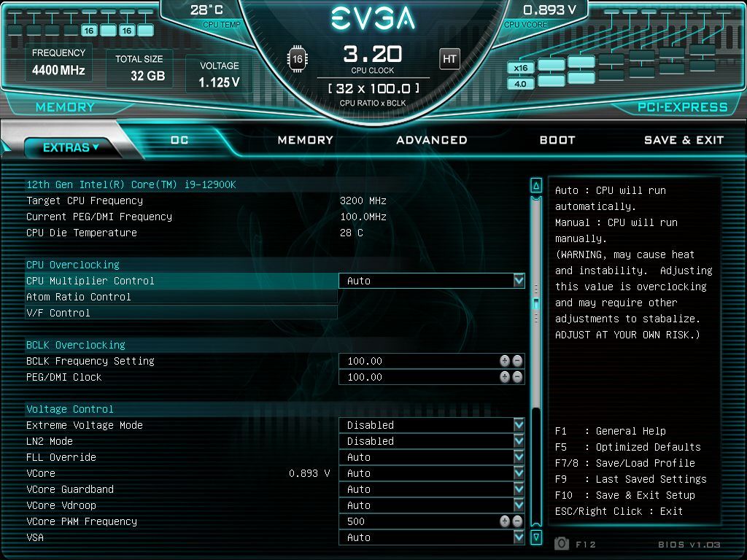Click the 3.20 CPU CLOCK readout
The image size is (747, 560).
pyautogui.click(x=373, y=60)
